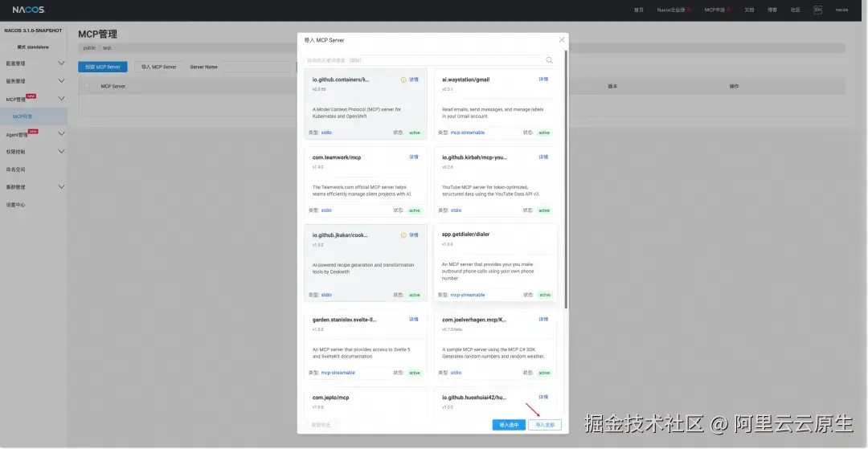Select the com.joelverhagen.mcp server card

pyautogui.click(x=495, y=344)
